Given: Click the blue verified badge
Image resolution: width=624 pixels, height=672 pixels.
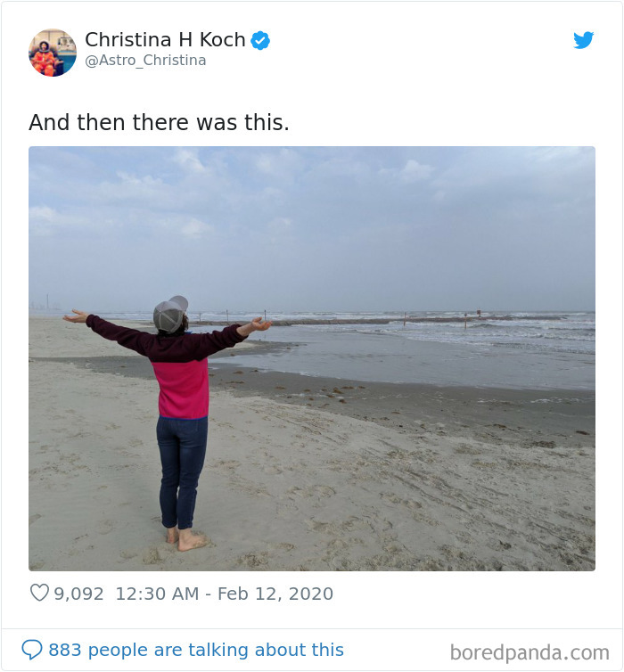Looking at the screenshot, I should pos(260,40).
